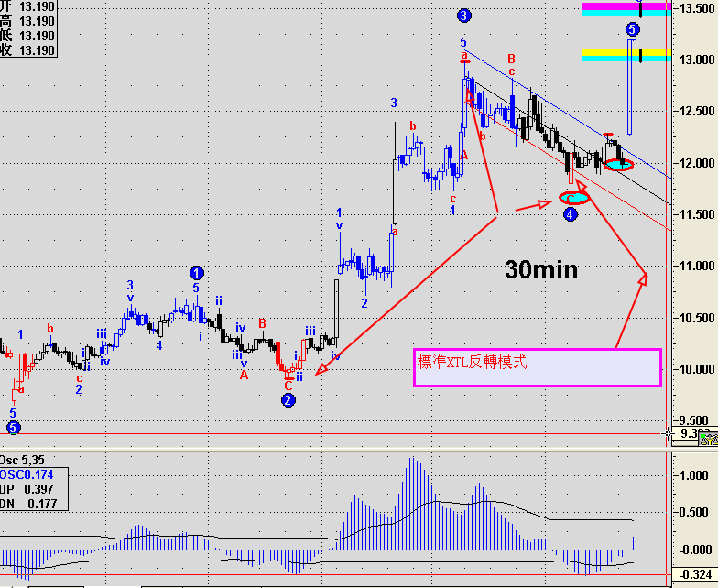Select circled wave 5 marker at bottom-left low
This screenshot has width=718, height=588.
(13, 428)
